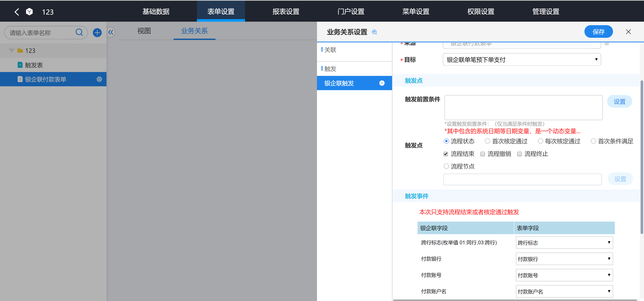Switch to the 视图 tab

point(144,31)
